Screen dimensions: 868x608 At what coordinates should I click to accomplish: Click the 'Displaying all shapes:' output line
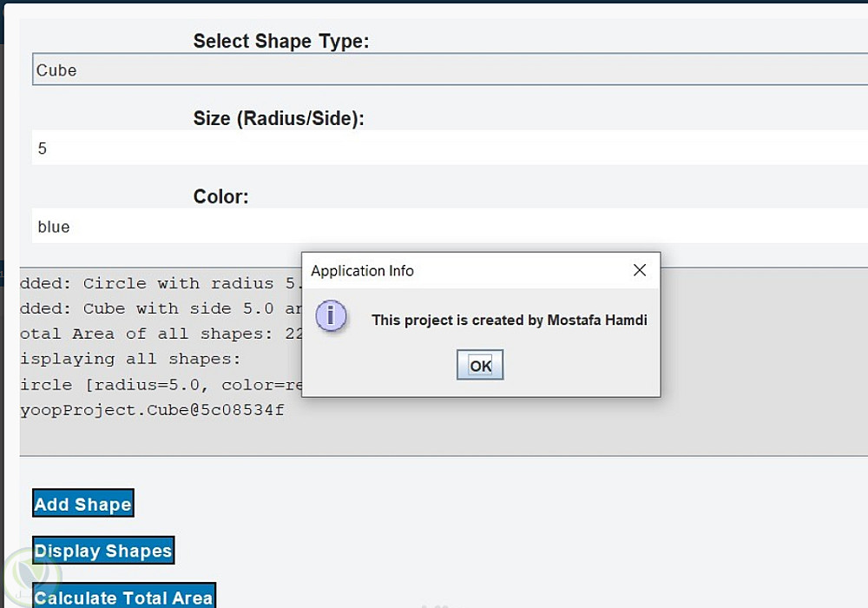(130, 359)
